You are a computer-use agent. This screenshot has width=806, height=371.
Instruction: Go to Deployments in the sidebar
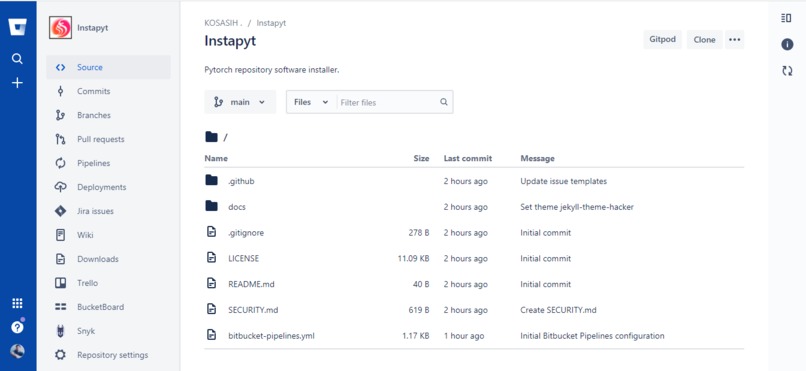pos(102,187)
